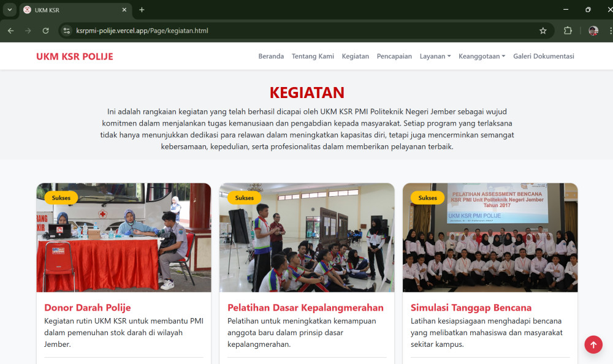Open the Chrome profile avatar
Viewport: 613px width, 364px height.
[x=593, y=31]
